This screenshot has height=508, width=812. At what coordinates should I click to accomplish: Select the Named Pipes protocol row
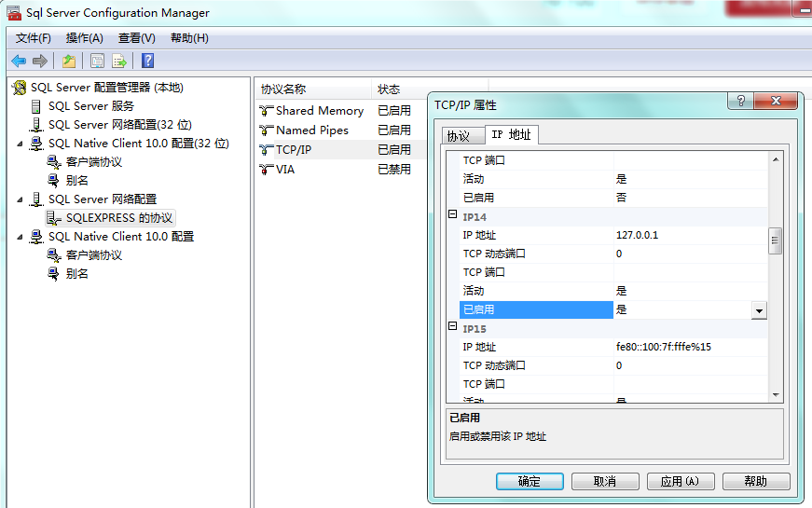tap(341, 130)
